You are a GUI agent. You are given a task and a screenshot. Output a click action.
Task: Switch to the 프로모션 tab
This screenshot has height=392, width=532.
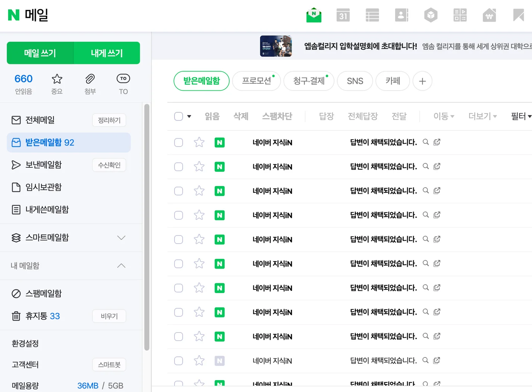click(x=256, y=81)
